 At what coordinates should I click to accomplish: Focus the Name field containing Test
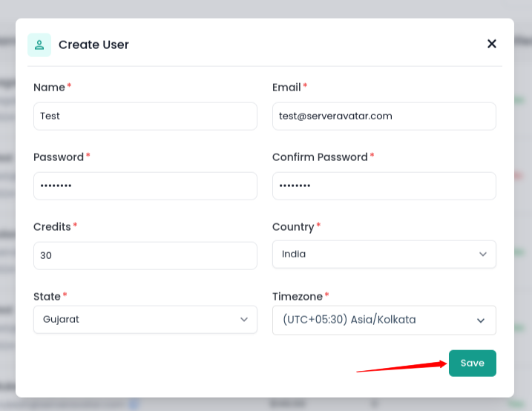145,116
